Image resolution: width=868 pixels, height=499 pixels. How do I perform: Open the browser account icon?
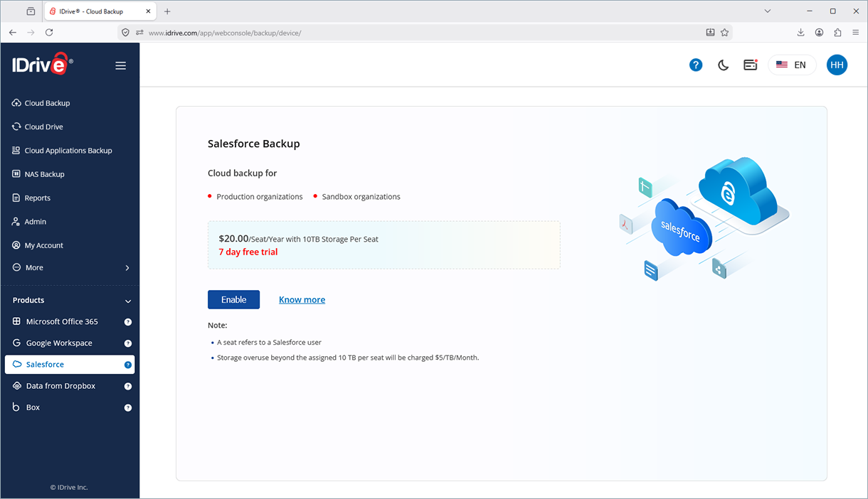pos(819,33)
